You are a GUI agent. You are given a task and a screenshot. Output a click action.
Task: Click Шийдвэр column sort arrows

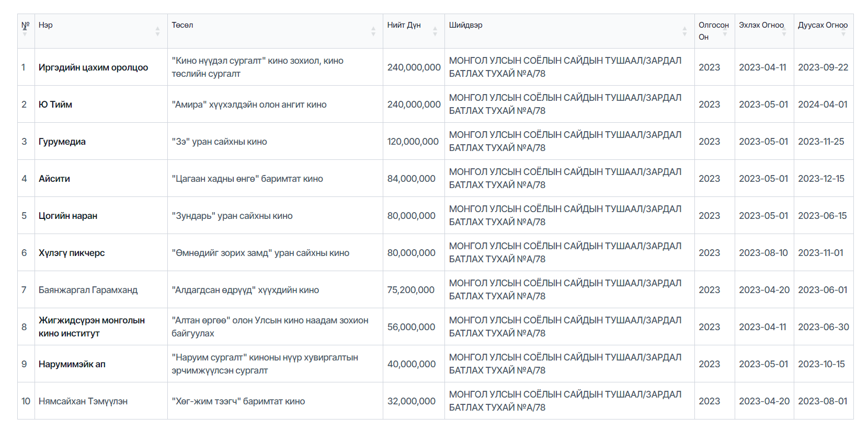click(x=684, y=31)
